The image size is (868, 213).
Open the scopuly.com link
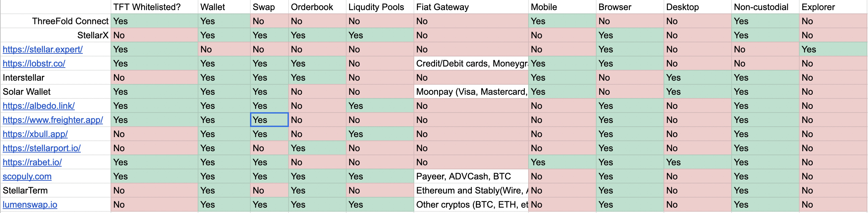click(x=27, y=176)
